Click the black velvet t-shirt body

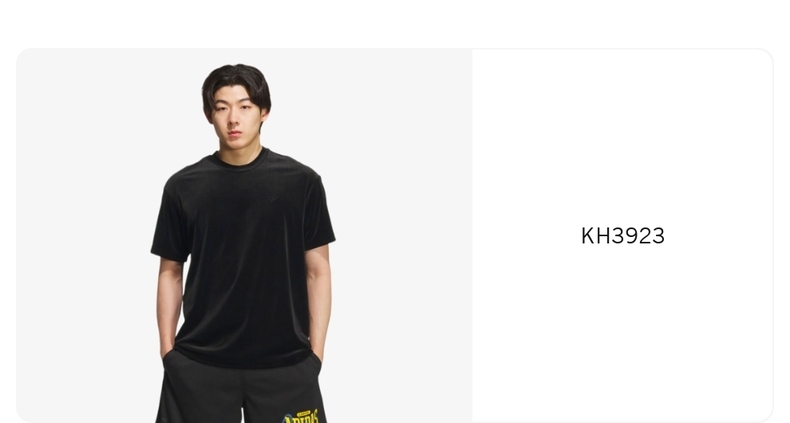[244, 262]
